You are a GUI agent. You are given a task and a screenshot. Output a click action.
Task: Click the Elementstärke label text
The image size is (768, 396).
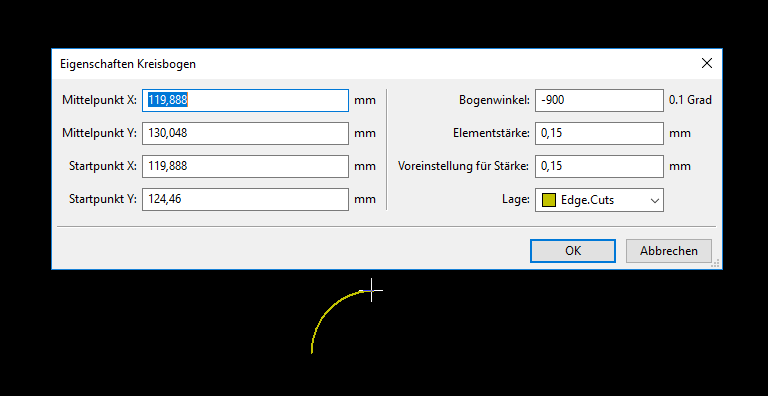pos(491,133)
